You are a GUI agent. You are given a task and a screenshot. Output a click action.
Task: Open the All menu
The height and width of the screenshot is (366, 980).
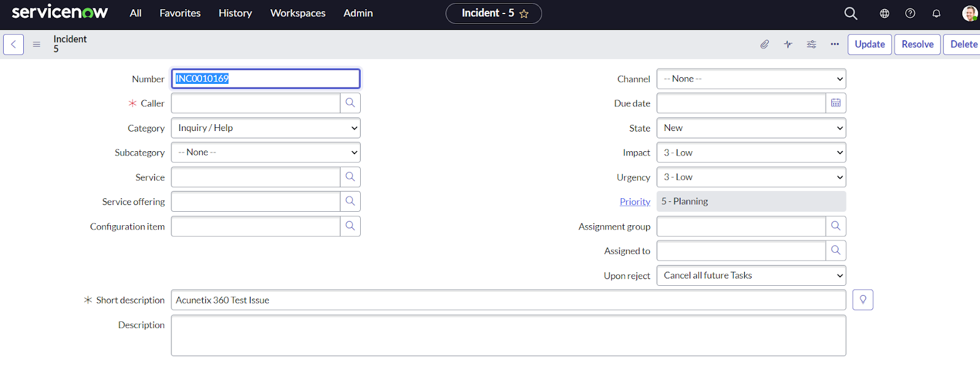[135, 13]
